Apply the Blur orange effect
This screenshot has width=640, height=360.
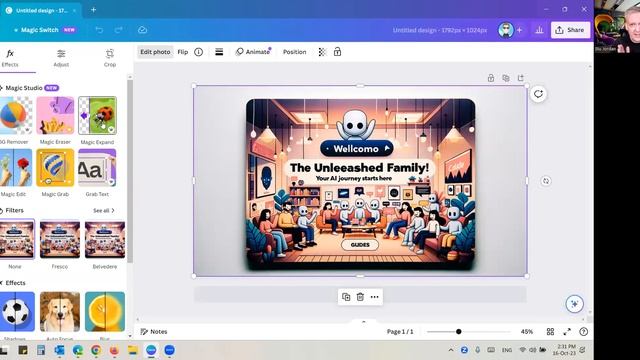105,312
